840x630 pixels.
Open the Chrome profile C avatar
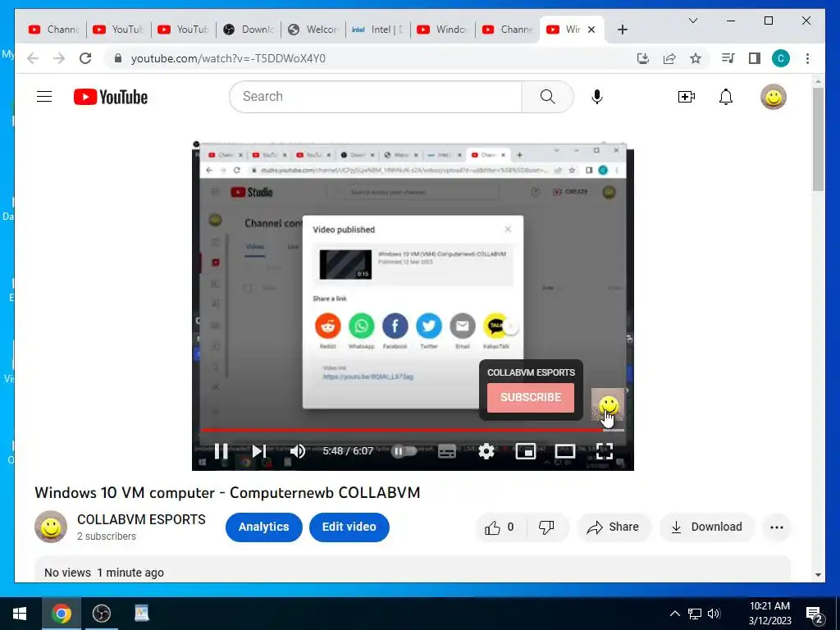coord(781,58)
